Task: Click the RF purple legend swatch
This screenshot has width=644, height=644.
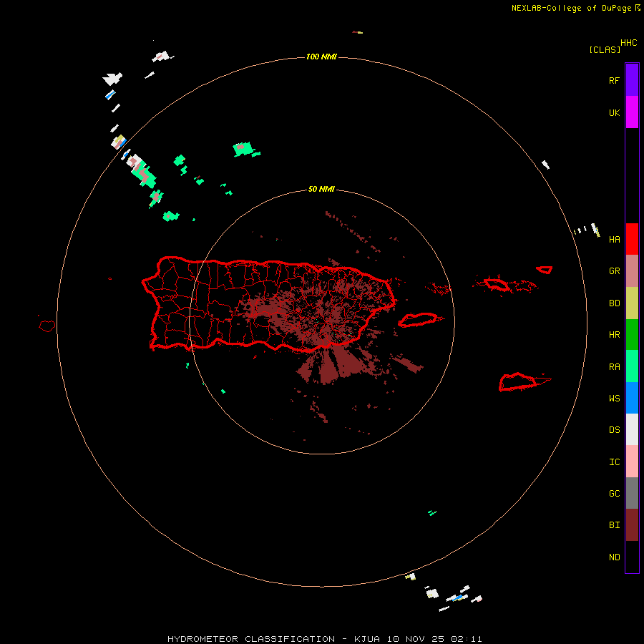Action: 632,80
